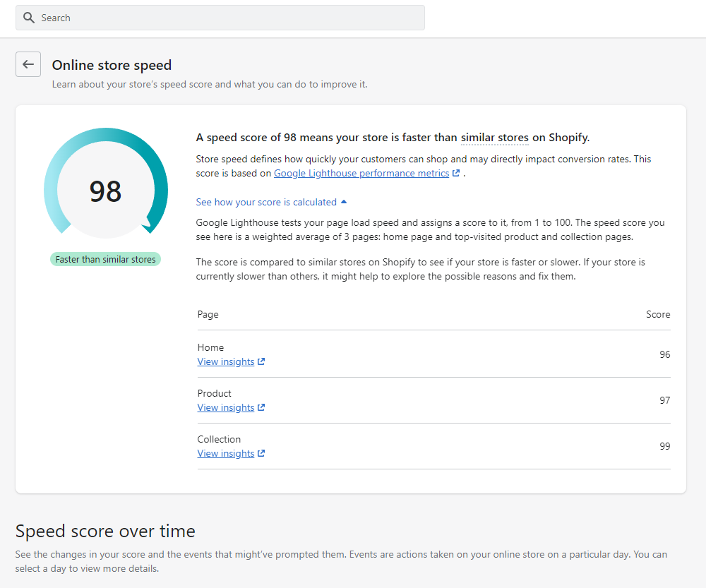View insights for the Home page

tap(225, 361)
